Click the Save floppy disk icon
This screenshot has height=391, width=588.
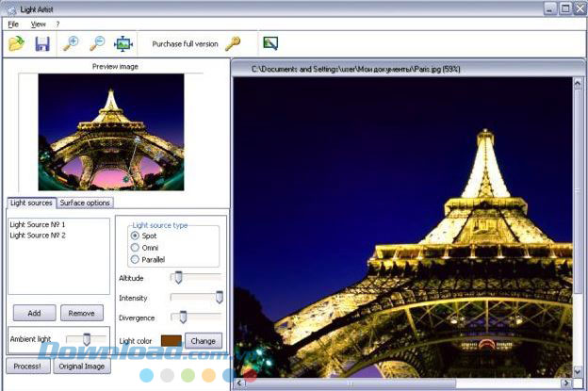pyautogui.click(x=42, y=43)
